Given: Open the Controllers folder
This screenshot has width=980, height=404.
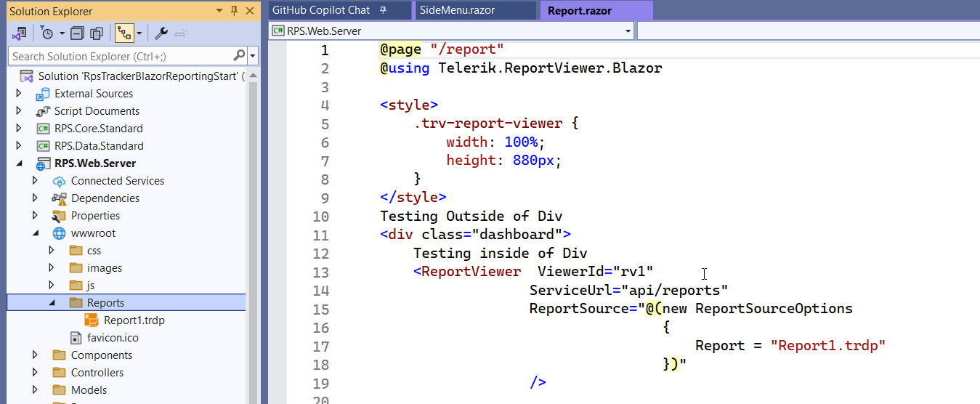Looking at the screenshot, I should coord(97,373).
